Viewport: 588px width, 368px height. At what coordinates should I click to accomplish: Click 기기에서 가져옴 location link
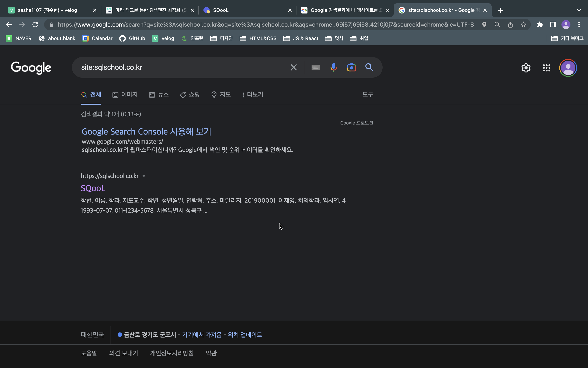click(x=202, y=335)
